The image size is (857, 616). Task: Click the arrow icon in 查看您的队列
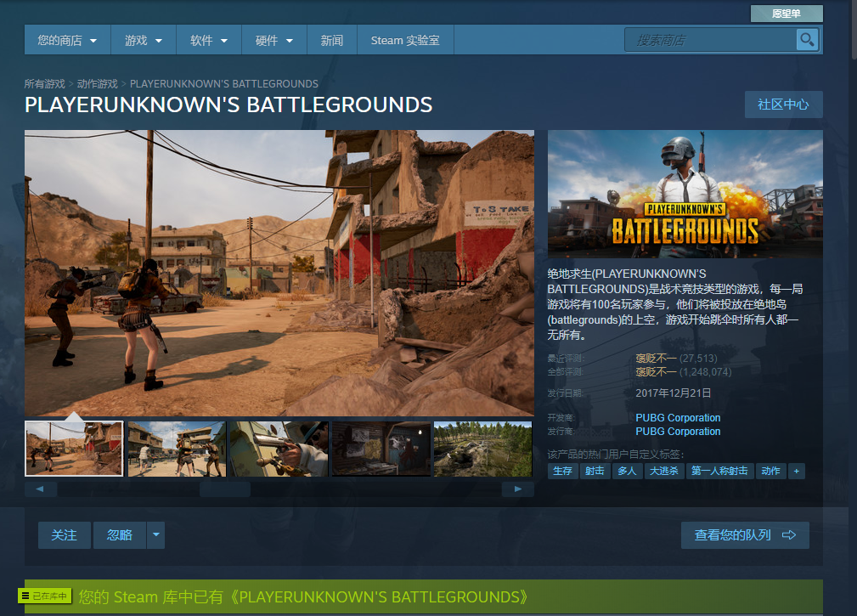pyautogui.click(x=788, y=535)
